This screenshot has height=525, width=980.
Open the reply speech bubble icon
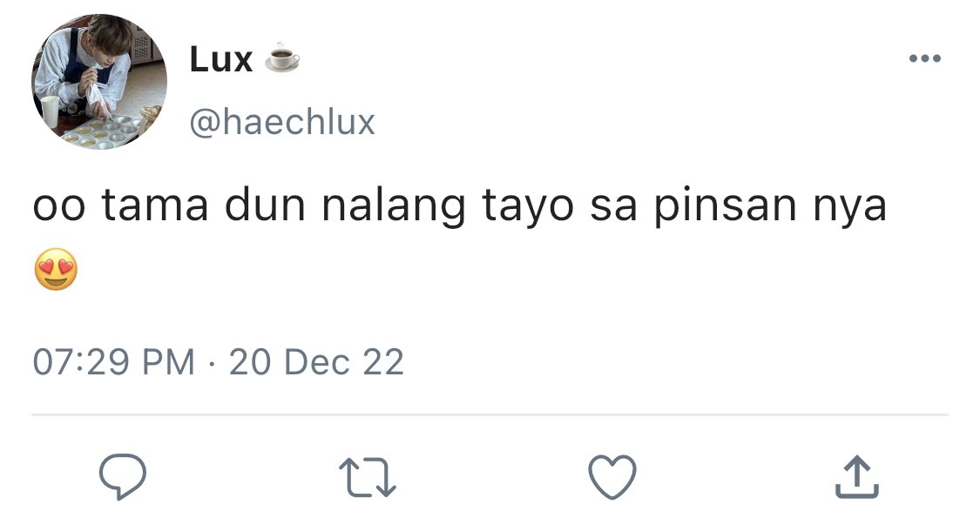click(123, 476)
